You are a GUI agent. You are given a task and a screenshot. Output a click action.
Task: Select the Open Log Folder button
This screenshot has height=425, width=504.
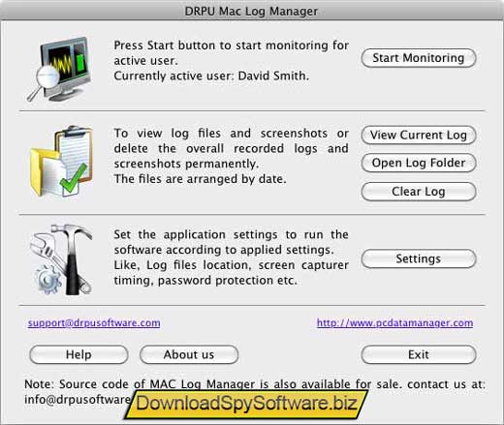tap(419, 163)
